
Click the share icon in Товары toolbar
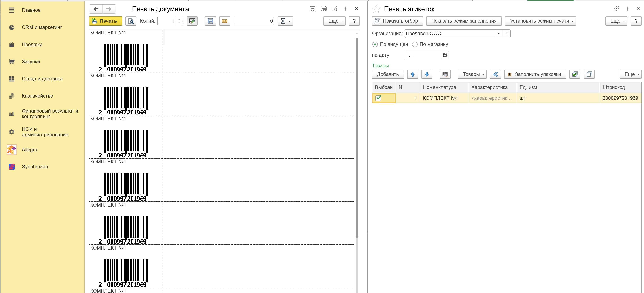(495, 74)
